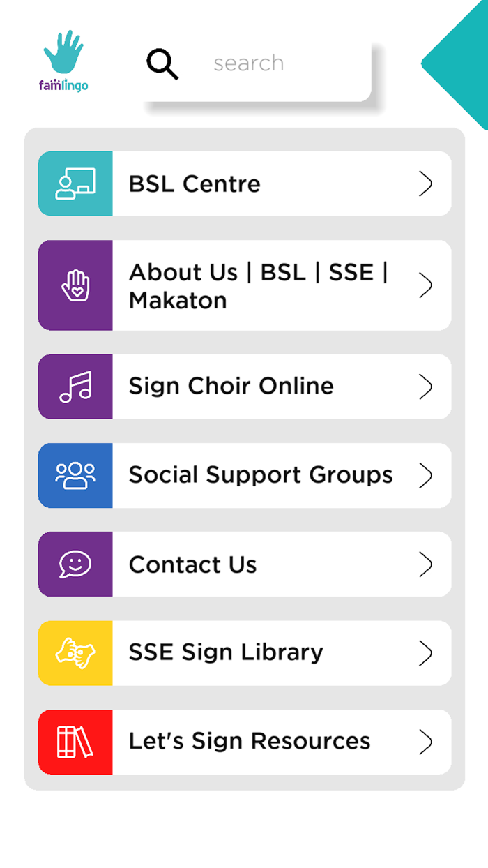488x868 pixels.
Task: Click the search magnifying glass icon
Action: (x=162, y=63)
